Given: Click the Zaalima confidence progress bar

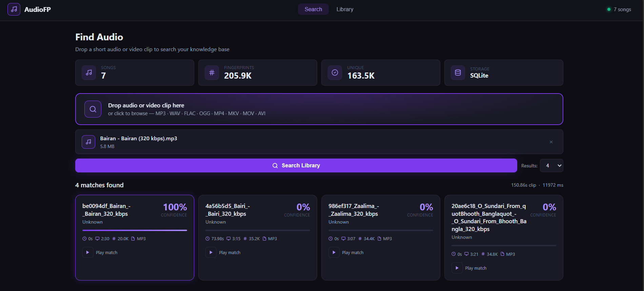Looking at the screenshot, I should (x=381, y=230).
